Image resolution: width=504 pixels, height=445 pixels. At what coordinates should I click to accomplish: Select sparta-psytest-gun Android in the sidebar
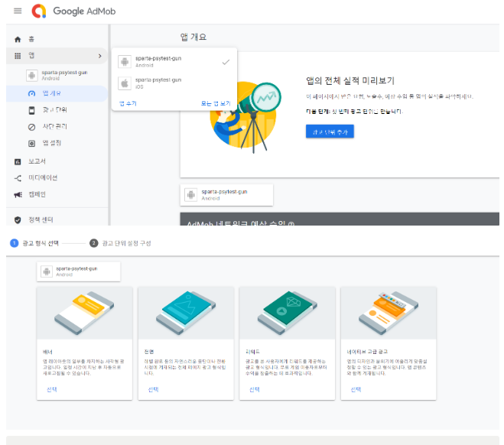57,75
